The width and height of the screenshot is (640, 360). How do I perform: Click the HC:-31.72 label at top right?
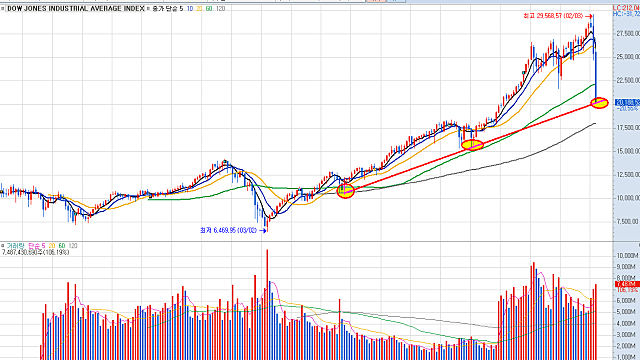point(627,14)
